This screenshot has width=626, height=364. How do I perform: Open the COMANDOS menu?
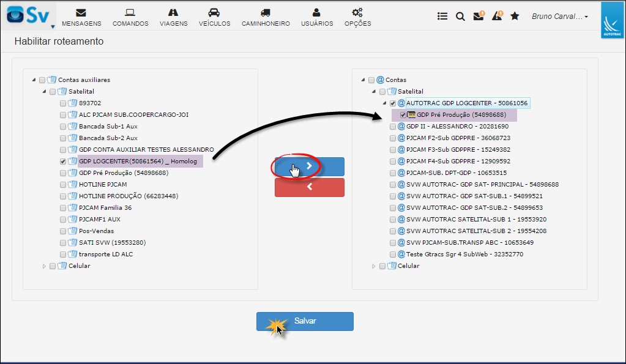point(130,18)
